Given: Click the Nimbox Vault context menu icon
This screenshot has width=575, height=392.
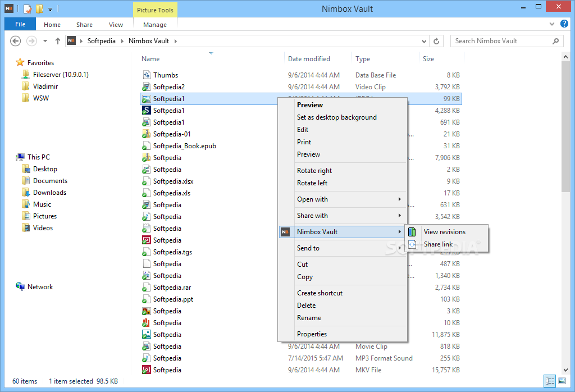Looking at the screenshot, I should (285, 232).
